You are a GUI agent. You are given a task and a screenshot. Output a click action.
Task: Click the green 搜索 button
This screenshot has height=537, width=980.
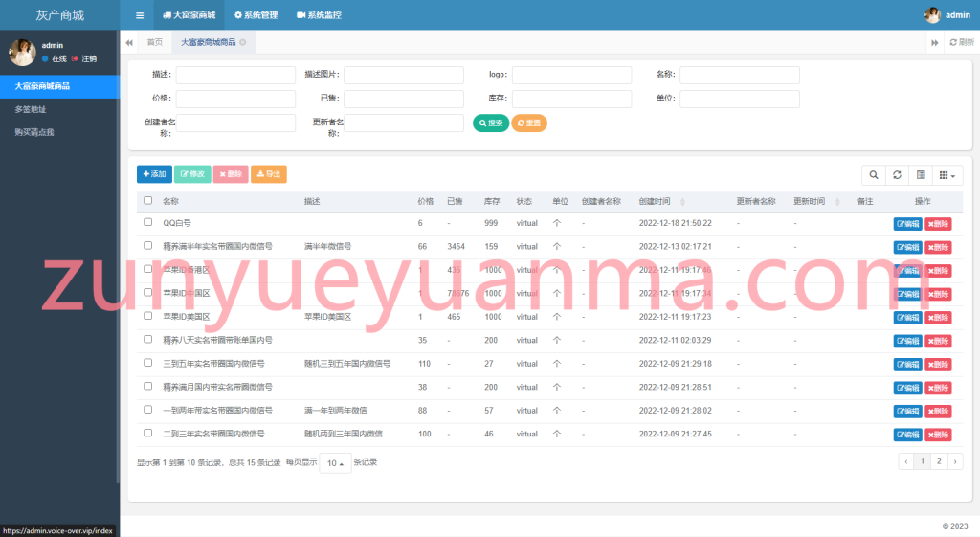tap(491, 123)
